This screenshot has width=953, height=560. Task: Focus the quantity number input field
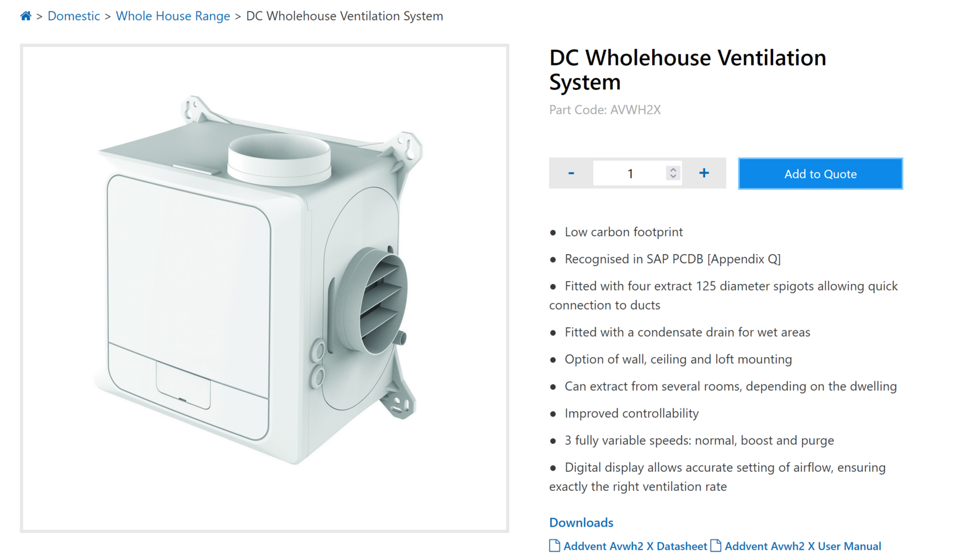pyautogui.click(x=630, y=173)
